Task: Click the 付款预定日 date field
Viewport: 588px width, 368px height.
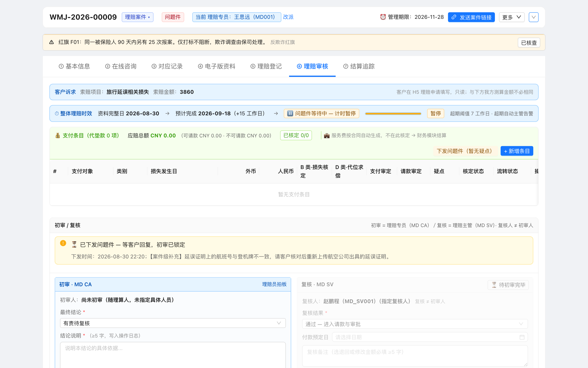Action: pyautogui.click(x=430, y=337)
